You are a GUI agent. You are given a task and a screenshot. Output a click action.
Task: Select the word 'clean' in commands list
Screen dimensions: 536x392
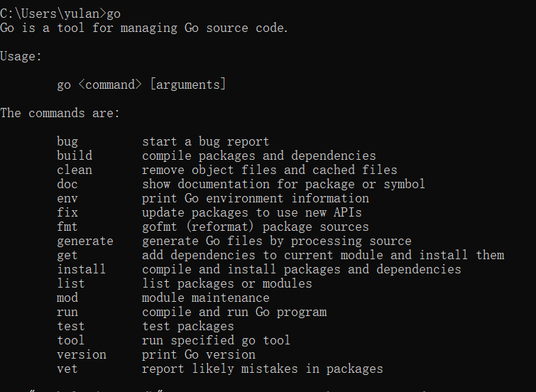(x=75, y=170)
